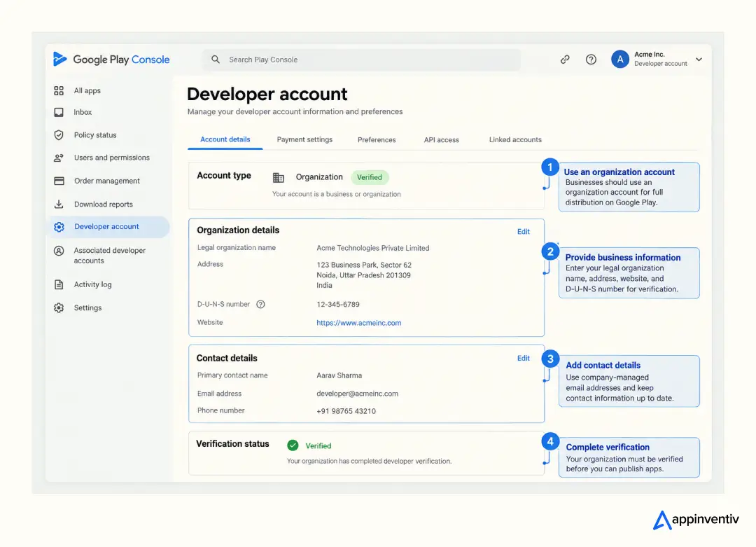Open Settings in the sidebar
756x547 pixels.
(x=87, y=307)
